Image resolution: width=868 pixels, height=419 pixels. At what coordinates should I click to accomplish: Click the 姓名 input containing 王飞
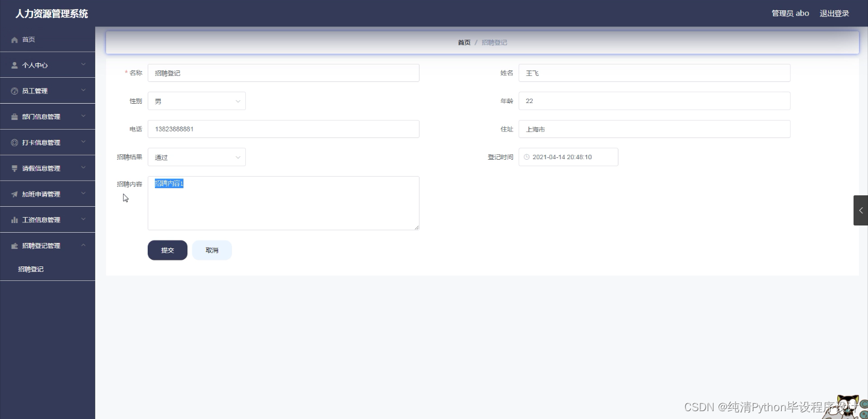655,73
